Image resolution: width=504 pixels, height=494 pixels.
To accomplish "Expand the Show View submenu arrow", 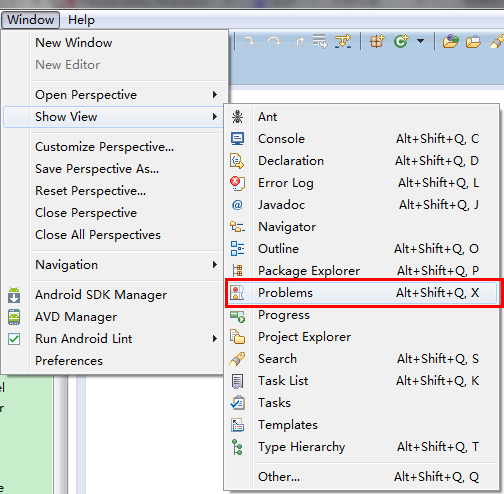I will [x=215, y=117].
